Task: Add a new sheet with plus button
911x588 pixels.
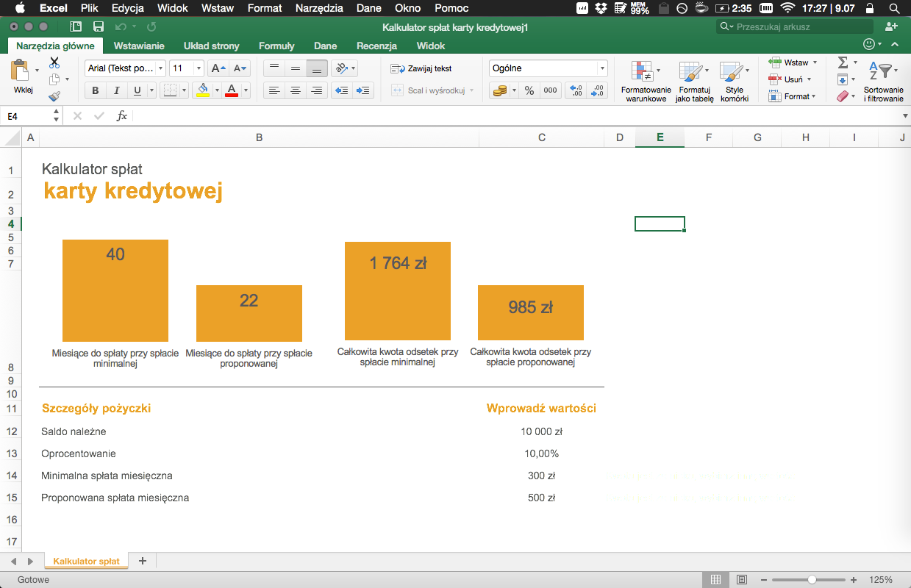Action: [x=143, y=561]
